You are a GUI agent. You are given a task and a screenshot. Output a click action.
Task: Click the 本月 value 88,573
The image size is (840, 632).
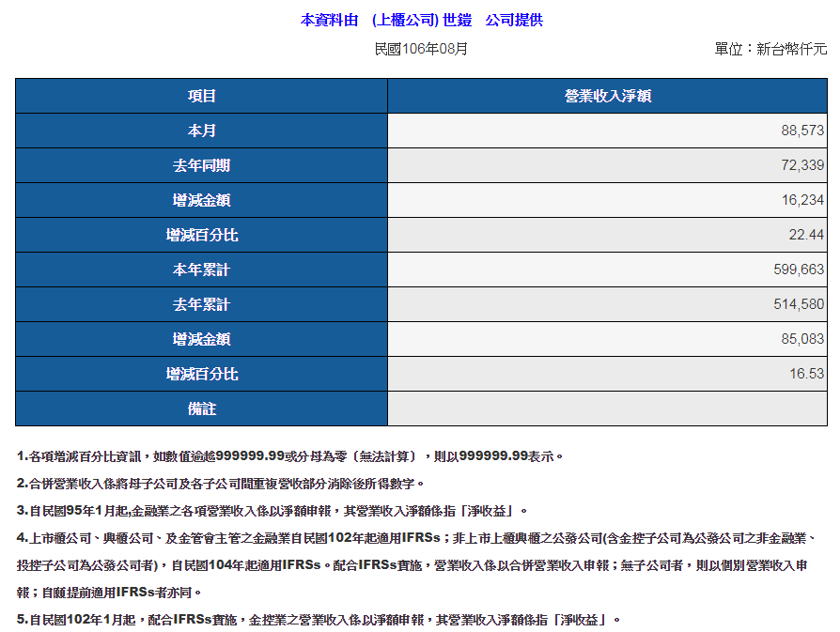pyautogui.click(x=801, y=131)
